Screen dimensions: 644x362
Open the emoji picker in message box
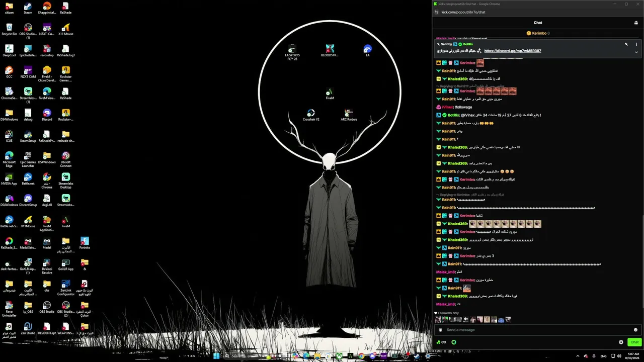(x=635, y=330)
